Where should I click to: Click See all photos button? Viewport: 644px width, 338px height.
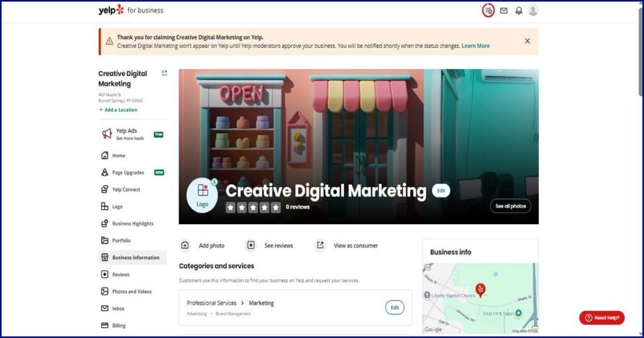[511, 206]
